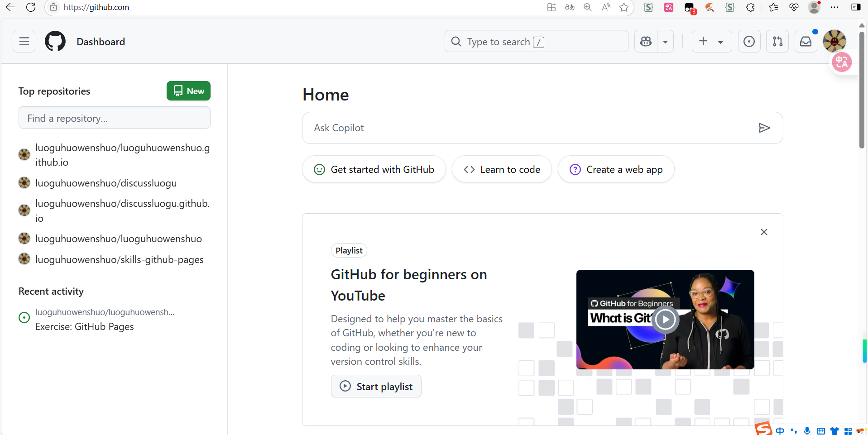Open luoguhuowenshuo.github.io repository

(123, 155)
